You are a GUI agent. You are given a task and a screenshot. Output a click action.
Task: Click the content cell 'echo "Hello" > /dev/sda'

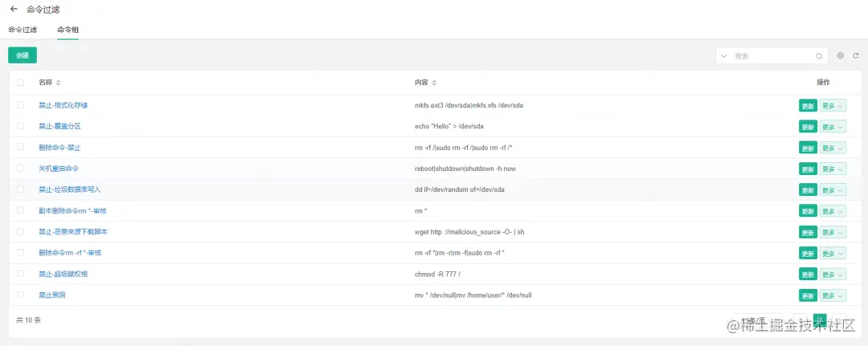pos(449,127)
